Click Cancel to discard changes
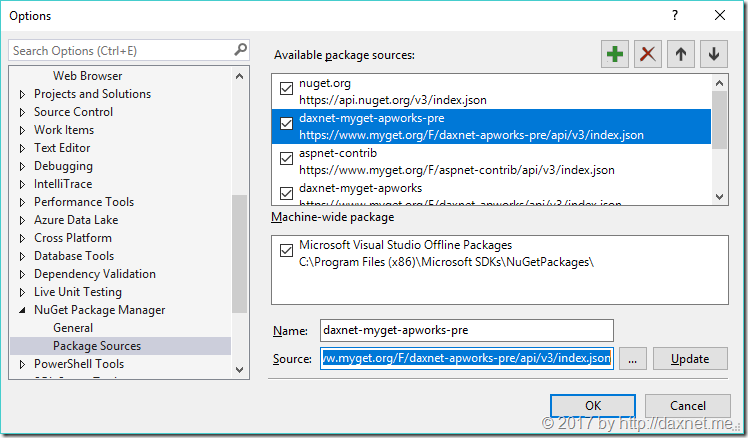The height and width of the screenshot is (438, 748). click(687, 406)
